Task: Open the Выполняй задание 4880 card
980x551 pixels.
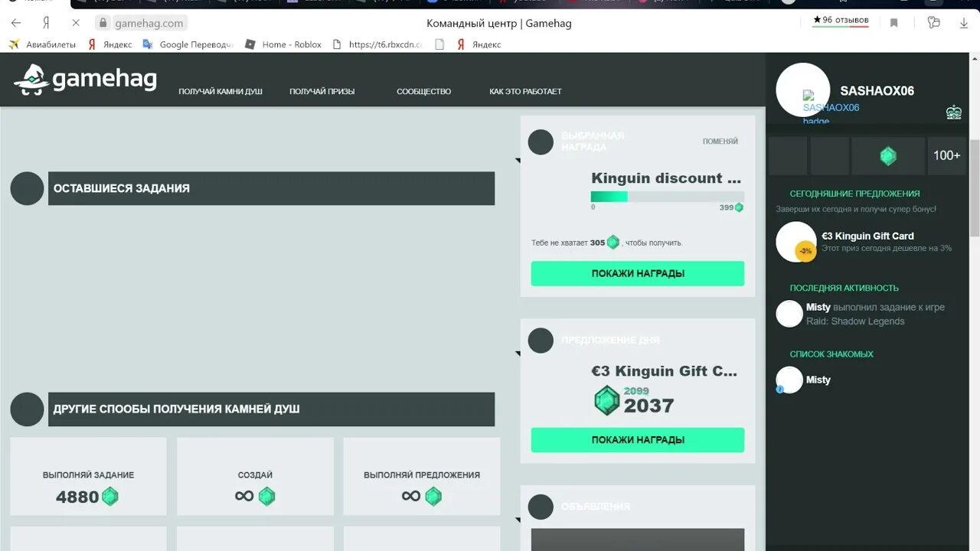Action: [x=88, y=476]
